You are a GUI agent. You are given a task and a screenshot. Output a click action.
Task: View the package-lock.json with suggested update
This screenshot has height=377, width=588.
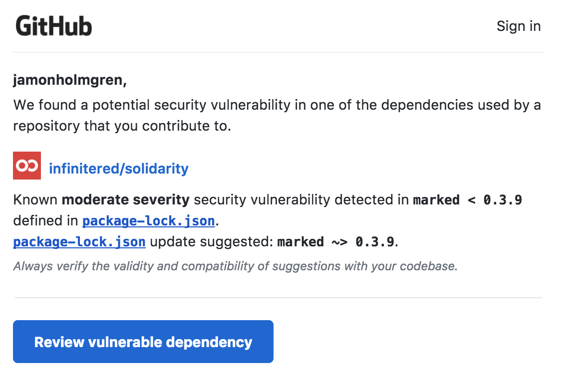coord(79,241)
